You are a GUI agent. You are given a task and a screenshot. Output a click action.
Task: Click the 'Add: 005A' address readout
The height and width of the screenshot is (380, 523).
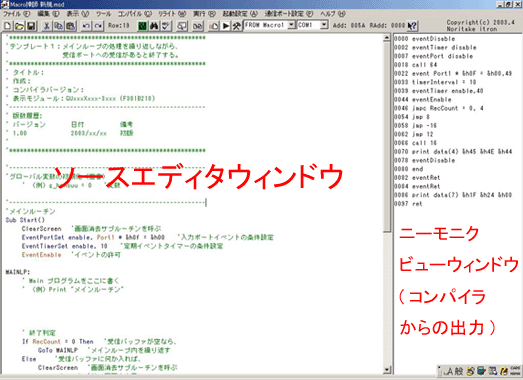pyautogui.click(x=349, y=25)
